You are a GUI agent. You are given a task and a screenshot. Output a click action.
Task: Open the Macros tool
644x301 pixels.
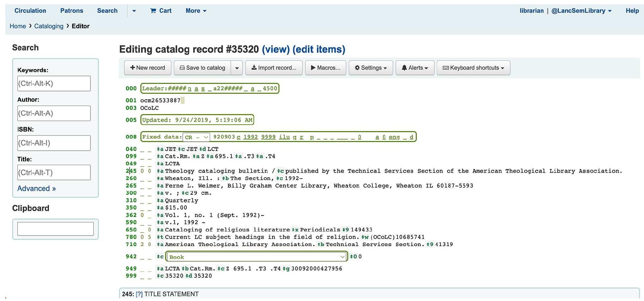click(x=325, y=68)
